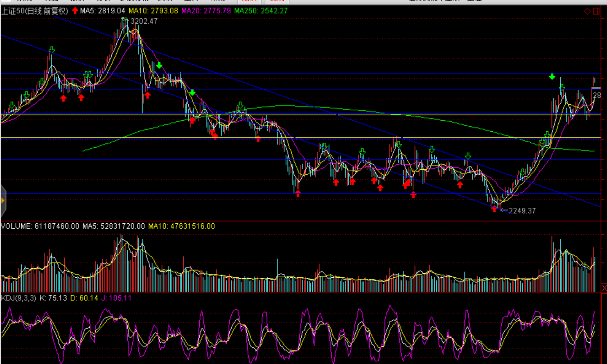Click the 3202.47 high price annotation
The image size is (607, 364).
144,21
